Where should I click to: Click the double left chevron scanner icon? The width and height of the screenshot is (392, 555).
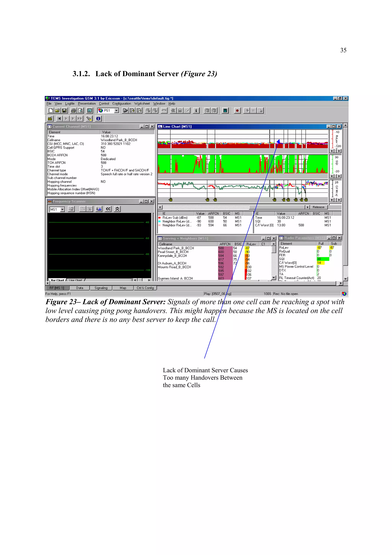click(108, 209)
